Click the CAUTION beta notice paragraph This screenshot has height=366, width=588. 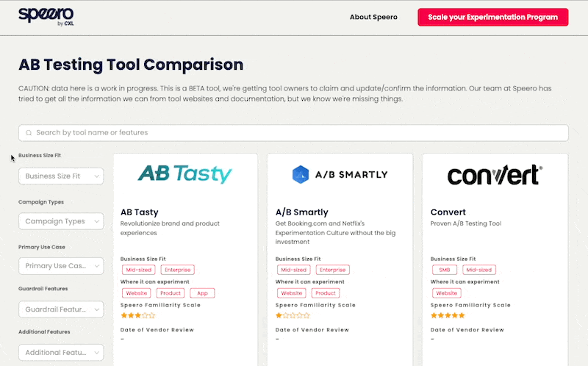(285, 93)
